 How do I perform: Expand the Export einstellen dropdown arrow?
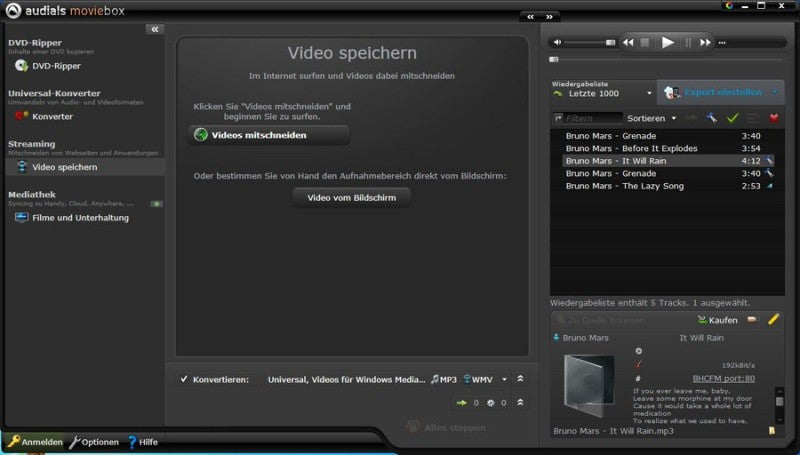[x=775, y=92]
